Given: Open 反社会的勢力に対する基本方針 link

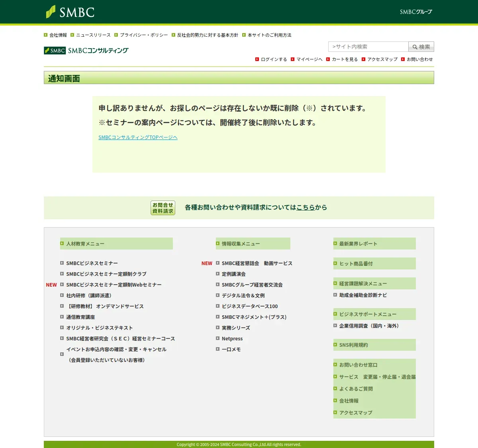Looking at the screenshot, I should pyautogui.click(x=208, y=35).
